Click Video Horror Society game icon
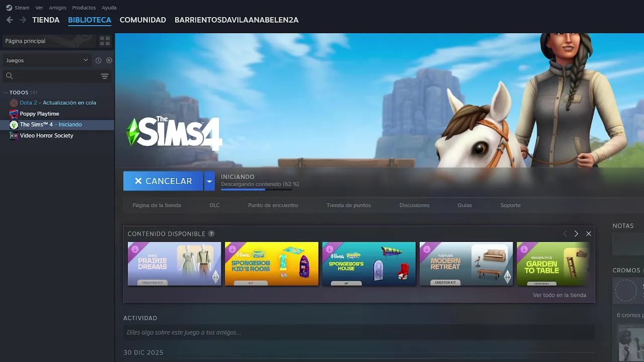The height and width of the screenshot is (362, 644). [14, 136]
